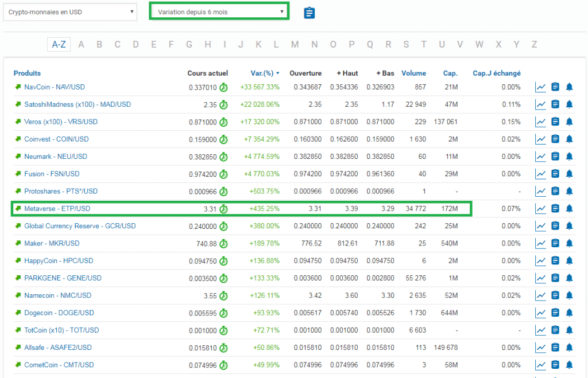
Task: Set an alert bell for CometCoin row
Action: tap(569, 365)
